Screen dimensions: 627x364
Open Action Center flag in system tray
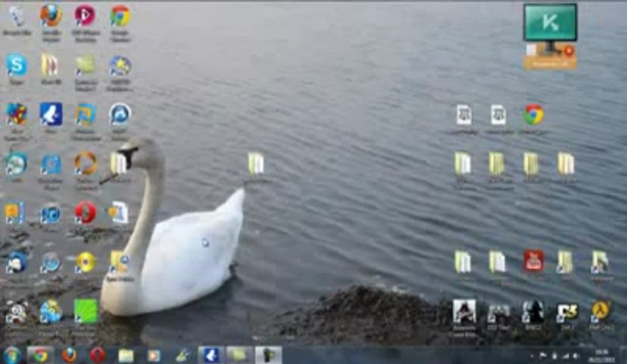543,356
